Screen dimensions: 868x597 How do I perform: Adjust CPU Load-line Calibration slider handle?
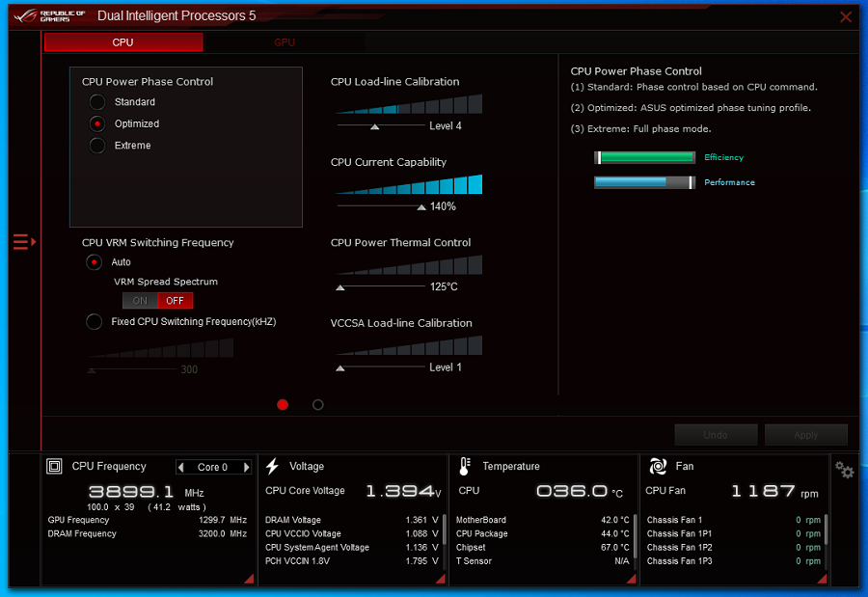click(375, 126)
